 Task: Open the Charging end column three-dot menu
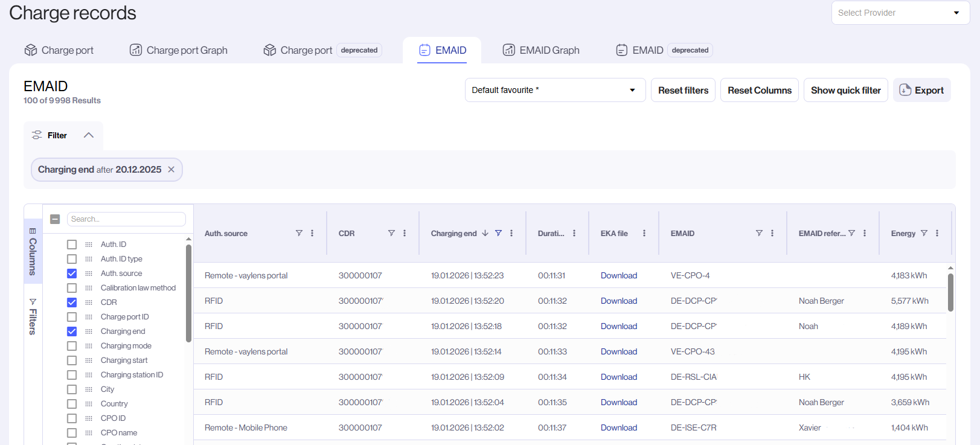[x=511, y=233]
